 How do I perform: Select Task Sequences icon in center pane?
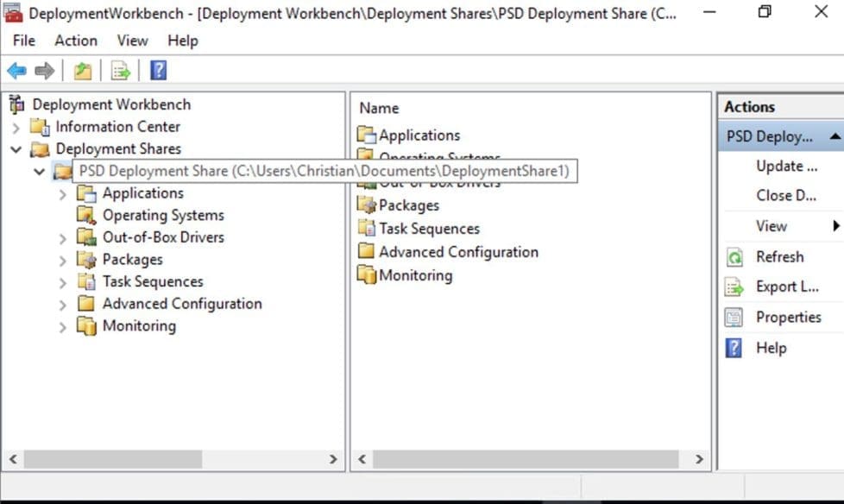[367, 229]
